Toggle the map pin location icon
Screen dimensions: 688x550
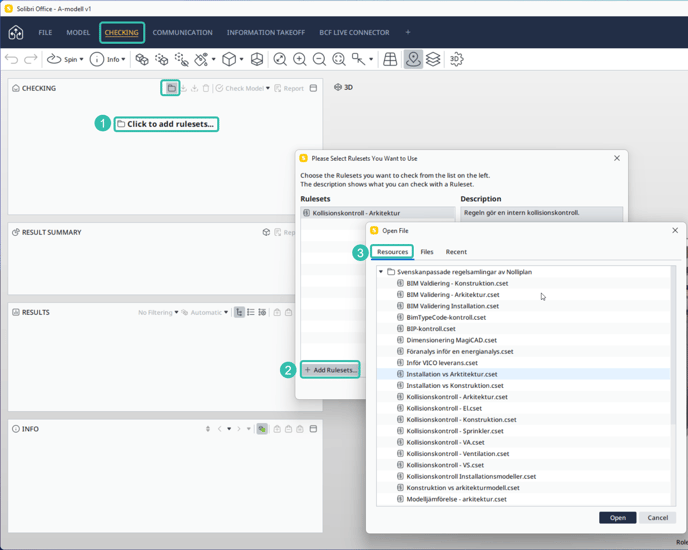413,59
